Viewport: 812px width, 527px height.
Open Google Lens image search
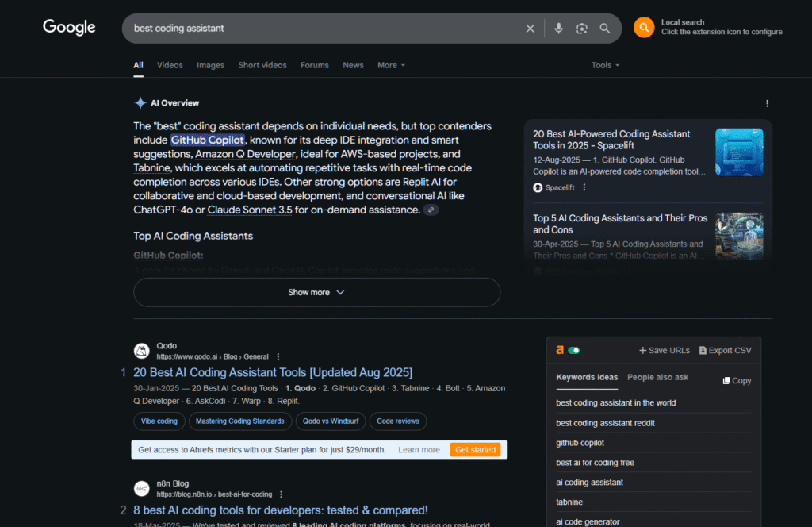point(582,29)
